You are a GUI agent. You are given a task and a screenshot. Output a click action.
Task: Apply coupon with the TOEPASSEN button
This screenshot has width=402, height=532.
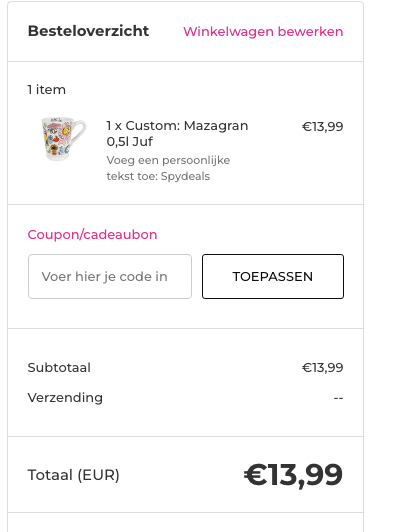[x=273, y=277]
